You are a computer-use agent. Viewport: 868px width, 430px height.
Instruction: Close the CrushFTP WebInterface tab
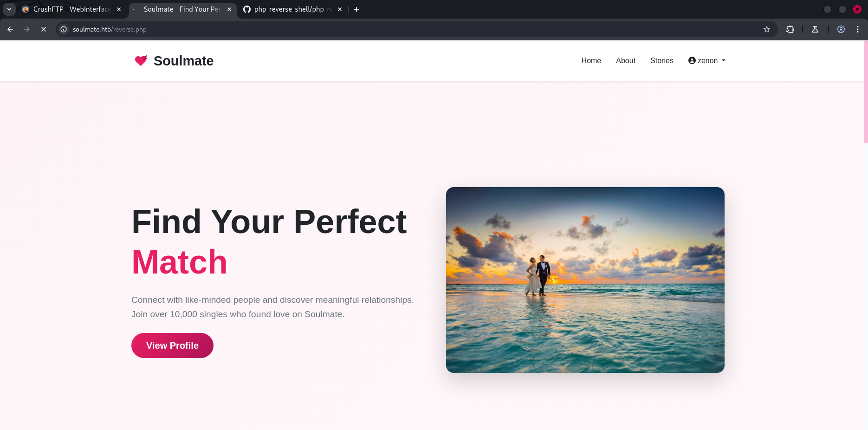119,9
